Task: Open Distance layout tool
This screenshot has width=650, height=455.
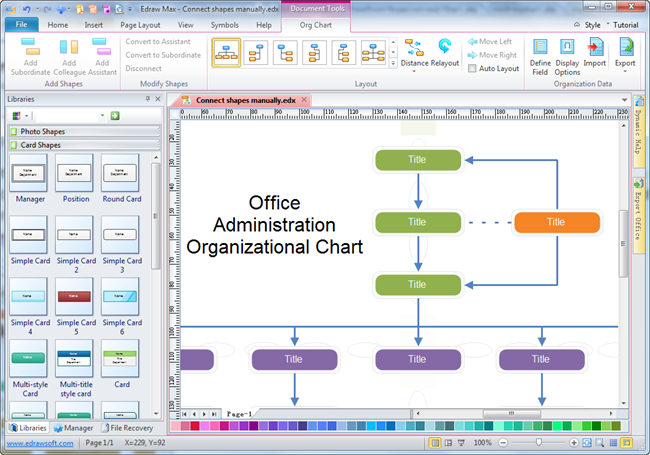Action: click(x=414, y=47)
